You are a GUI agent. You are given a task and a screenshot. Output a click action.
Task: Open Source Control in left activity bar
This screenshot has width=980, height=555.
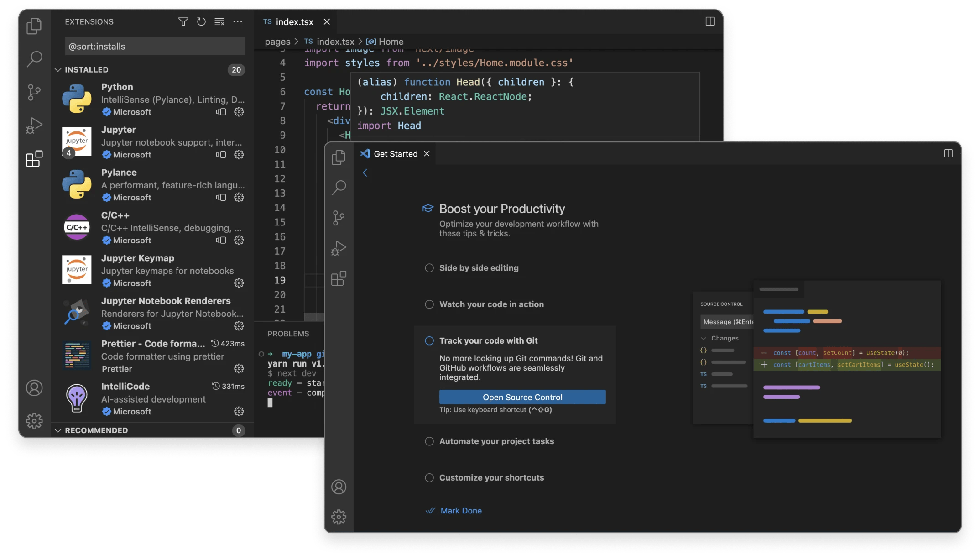click(34, 92)
